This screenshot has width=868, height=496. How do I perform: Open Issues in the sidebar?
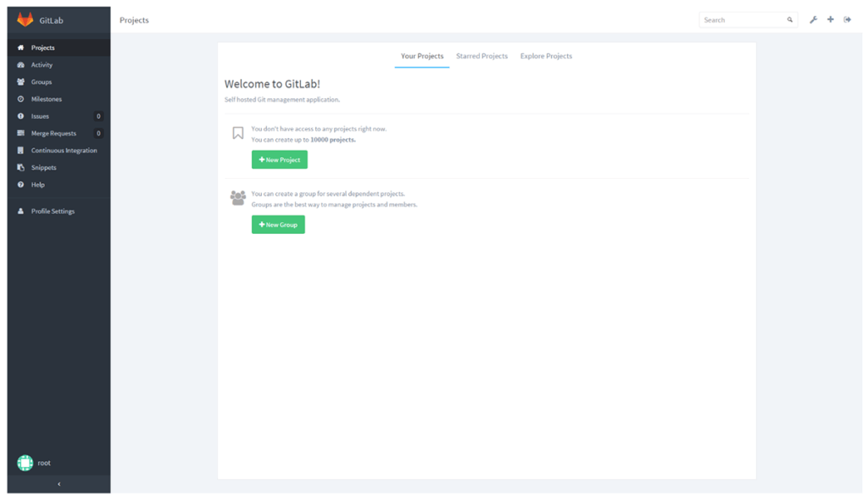tap(58, 116)
